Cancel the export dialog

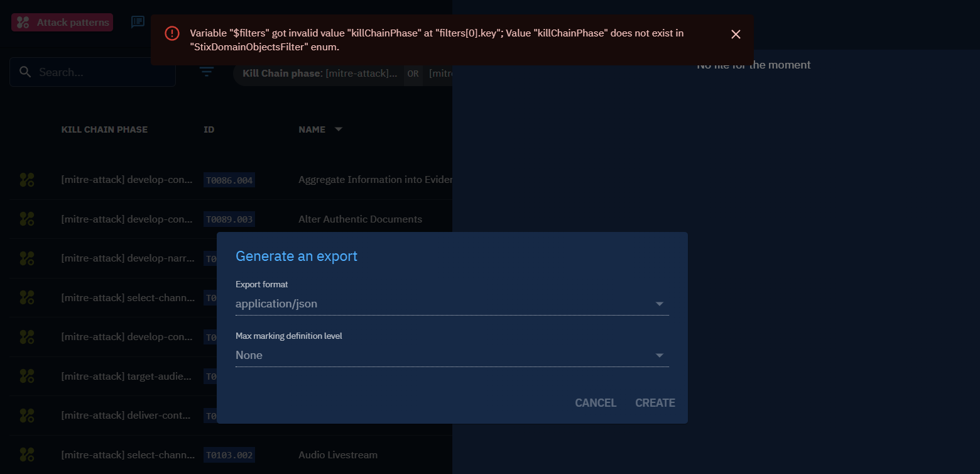(594, 403)
